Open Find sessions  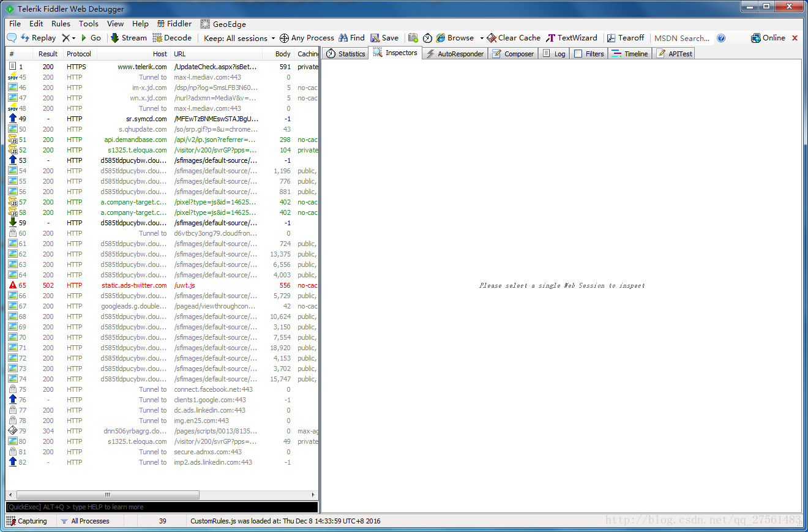point(351,38)
